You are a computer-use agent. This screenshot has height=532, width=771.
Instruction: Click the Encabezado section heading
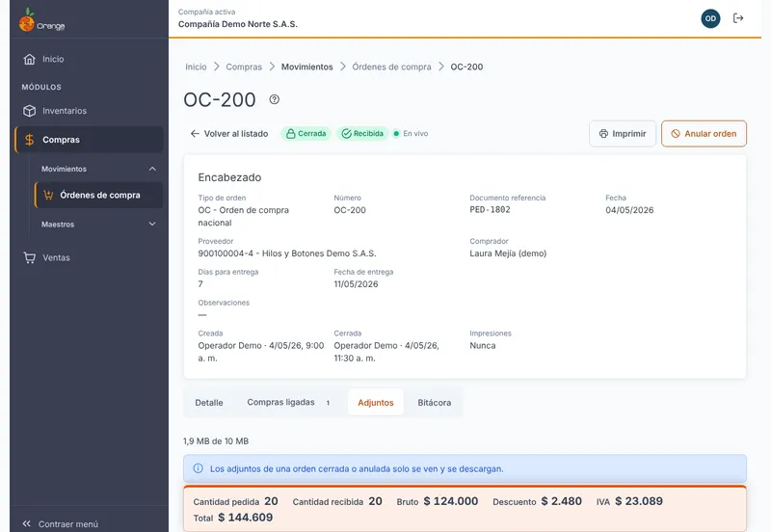pos(229,177)
